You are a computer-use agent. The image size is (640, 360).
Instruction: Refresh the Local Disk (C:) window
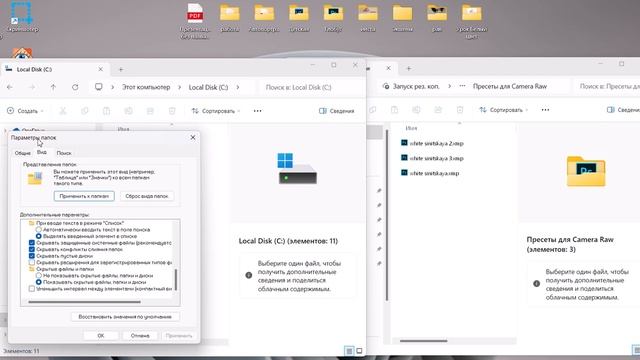[x=75, y=87]
